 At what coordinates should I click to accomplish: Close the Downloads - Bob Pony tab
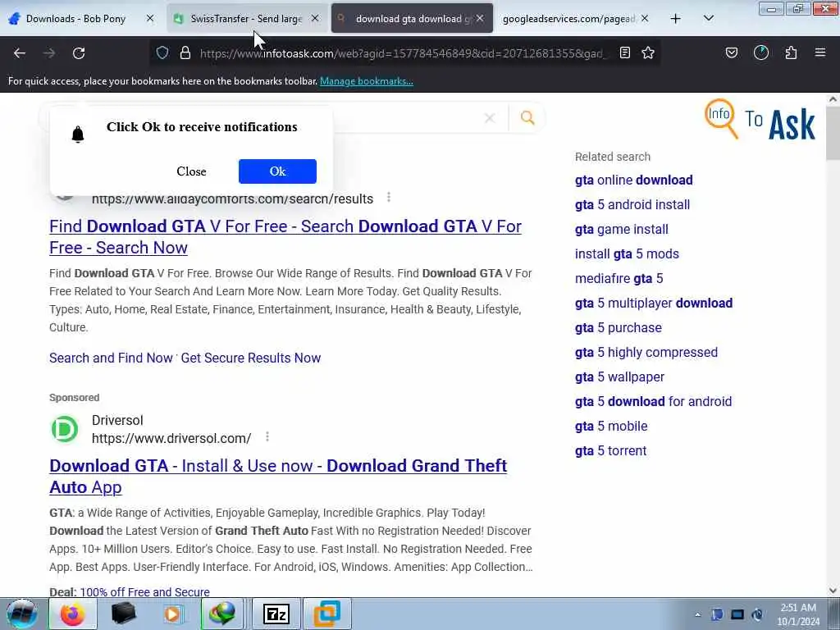coord(150,18)
